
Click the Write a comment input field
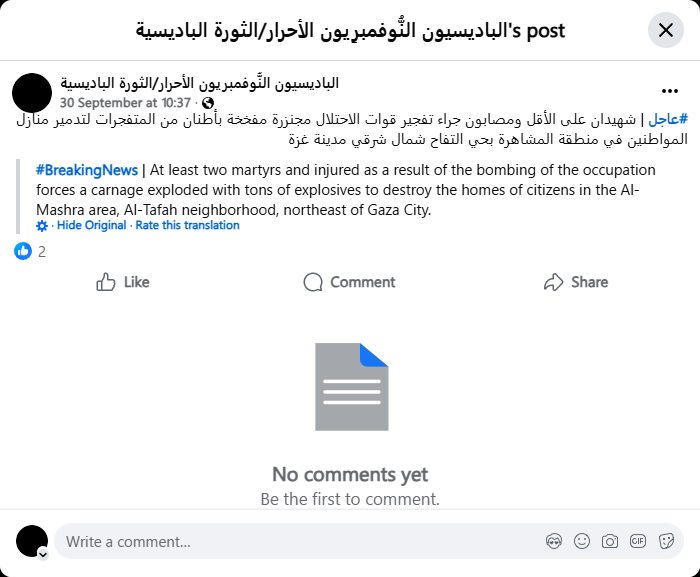pos(300,541)
